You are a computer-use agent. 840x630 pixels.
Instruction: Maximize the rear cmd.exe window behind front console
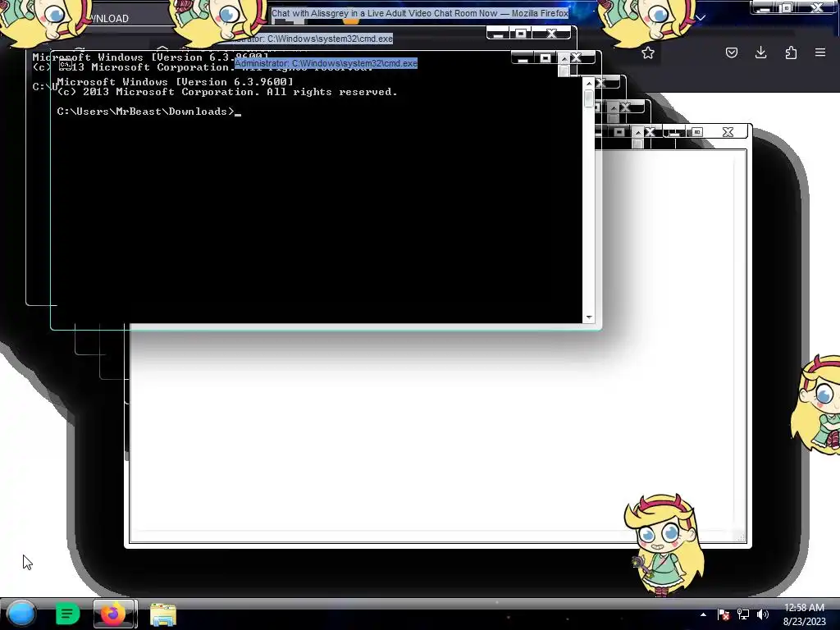coord(520,34)
